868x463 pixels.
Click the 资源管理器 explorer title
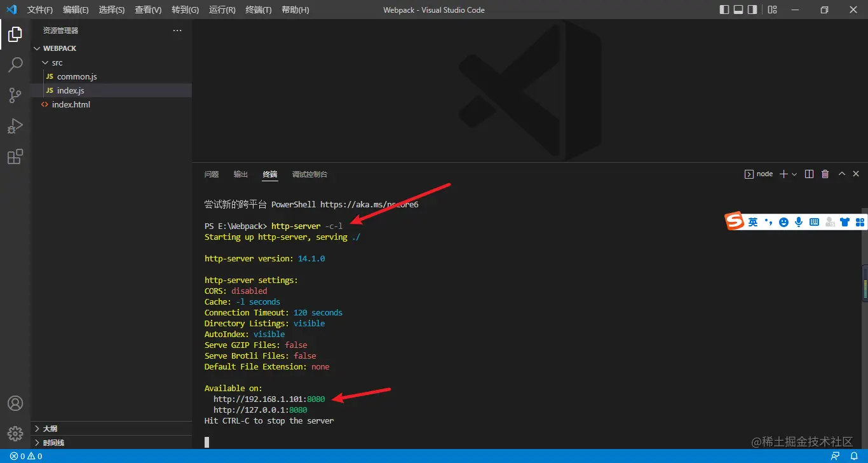tap(61, 31)
